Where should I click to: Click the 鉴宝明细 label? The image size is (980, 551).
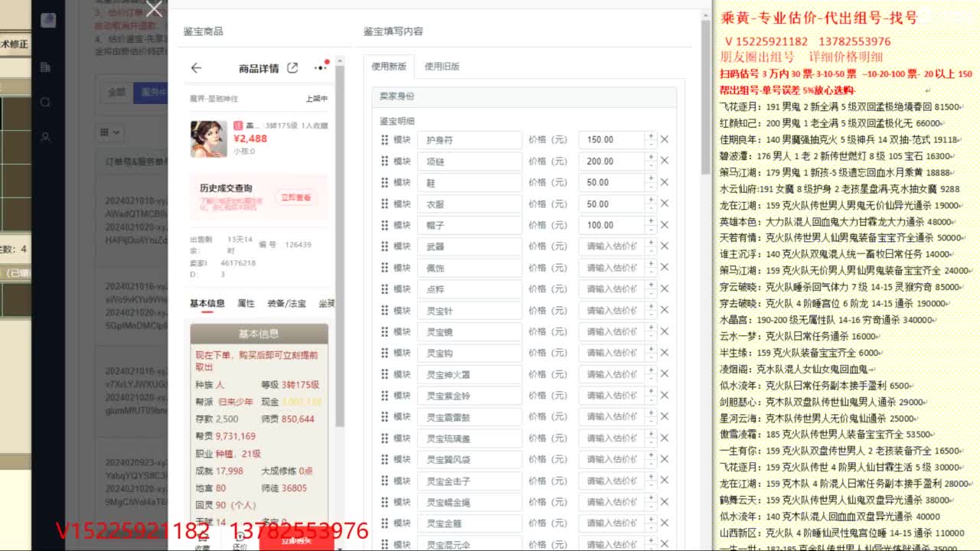coord(397,121)
